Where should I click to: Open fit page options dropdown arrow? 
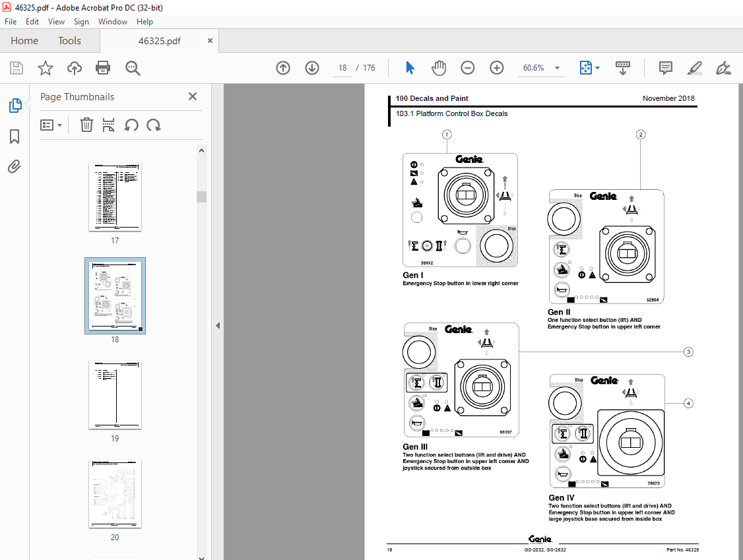click(x=598, y=68)
